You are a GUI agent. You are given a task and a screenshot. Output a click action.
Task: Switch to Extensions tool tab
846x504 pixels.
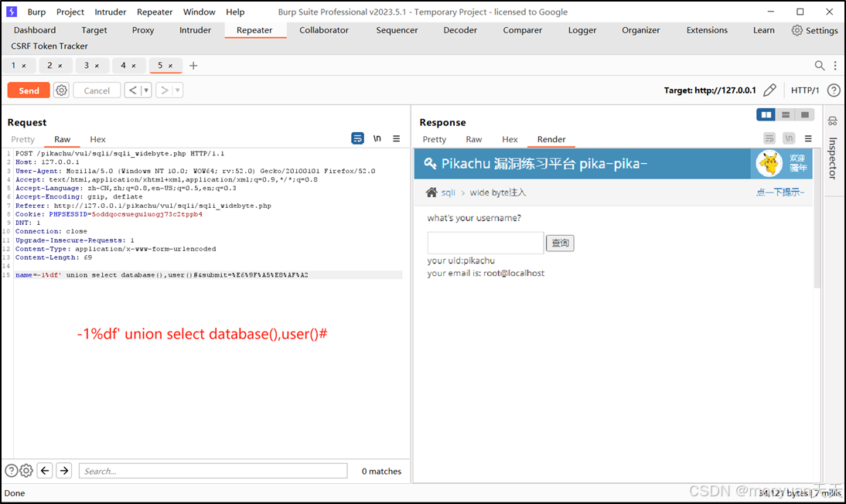click(707, 30)
